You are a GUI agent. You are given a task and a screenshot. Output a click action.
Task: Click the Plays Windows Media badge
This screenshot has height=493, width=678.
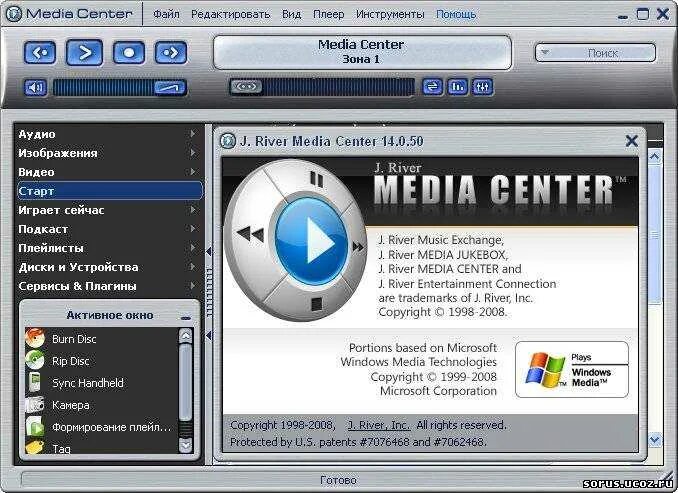coord(572,369)
